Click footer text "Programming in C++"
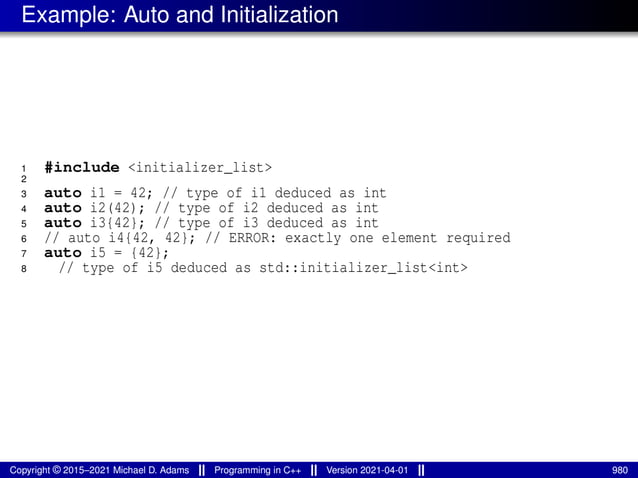 click(258, 470)
